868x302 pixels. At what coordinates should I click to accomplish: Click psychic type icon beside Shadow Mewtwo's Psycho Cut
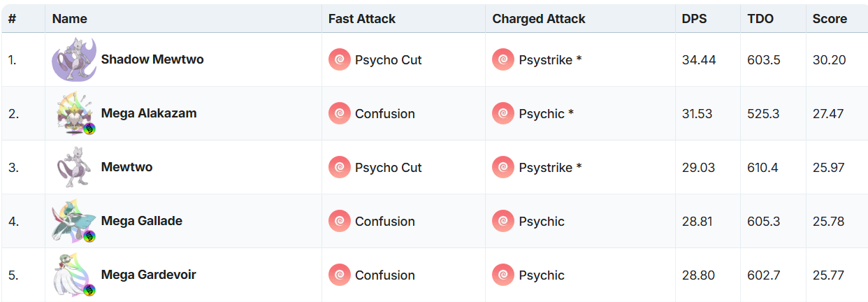coord(340,60)
